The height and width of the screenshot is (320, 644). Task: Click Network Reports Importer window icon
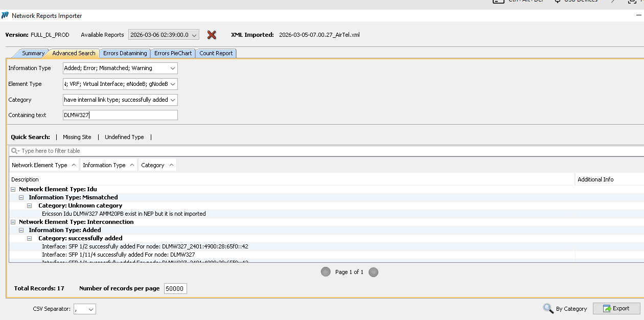pyautogui.click(x=6, y=15)
